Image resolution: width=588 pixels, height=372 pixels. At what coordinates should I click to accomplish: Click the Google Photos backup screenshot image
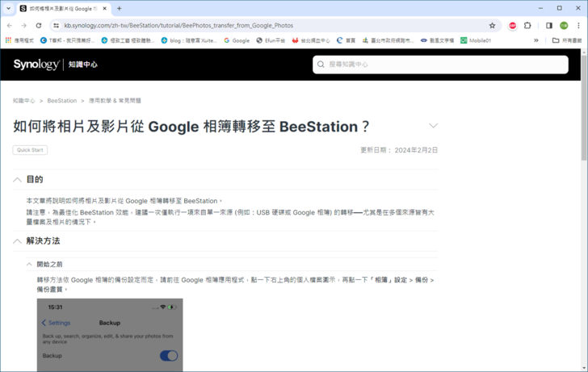[110, 335]
